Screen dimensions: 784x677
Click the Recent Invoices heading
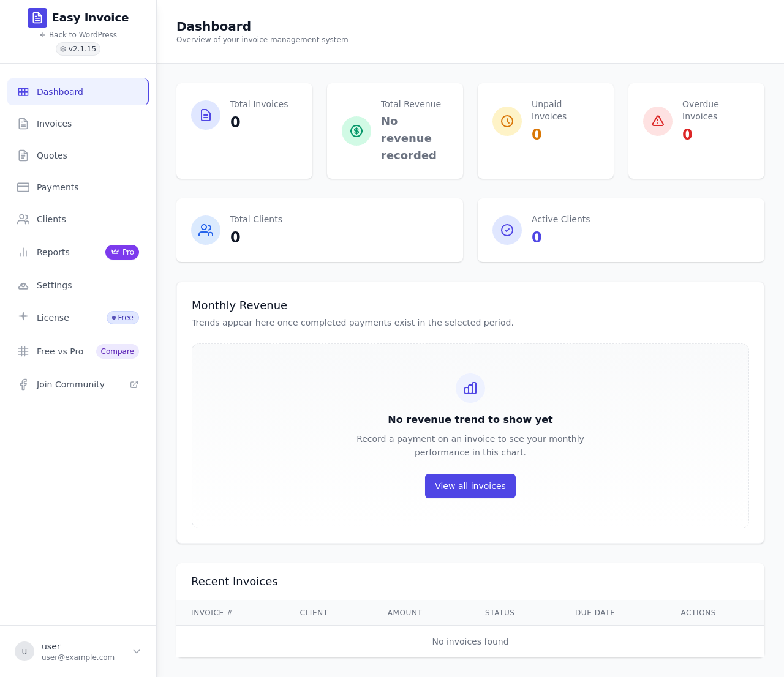tap(235, 582)
